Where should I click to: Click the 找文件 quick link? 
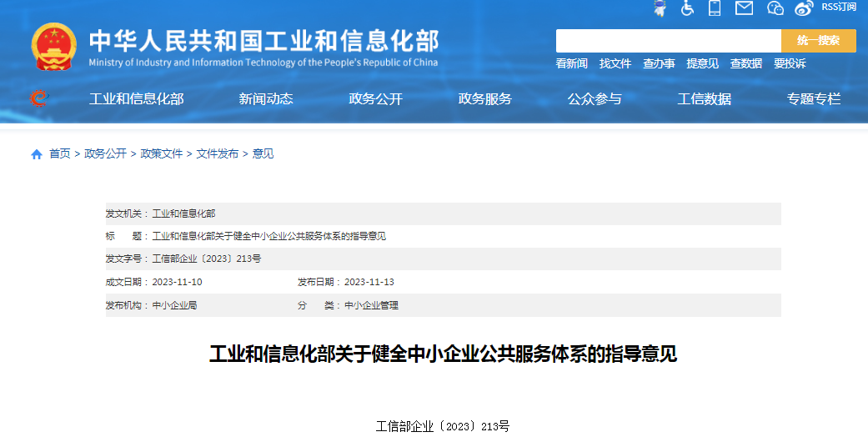(615, 63)
